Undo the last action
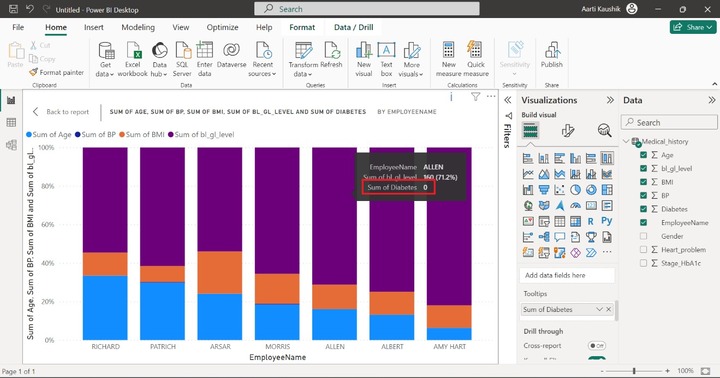 (x=30, y=9)
